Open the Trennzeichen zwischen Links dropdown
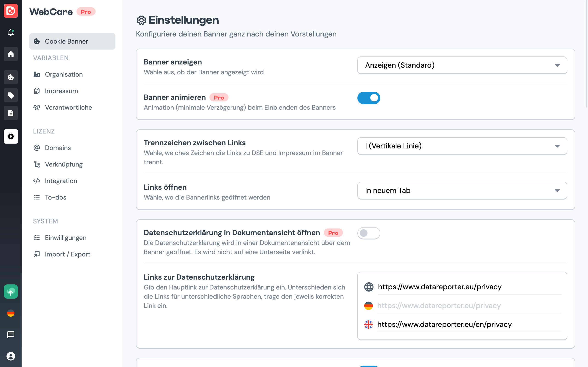The image size is (588, 367). pos(462,146)
